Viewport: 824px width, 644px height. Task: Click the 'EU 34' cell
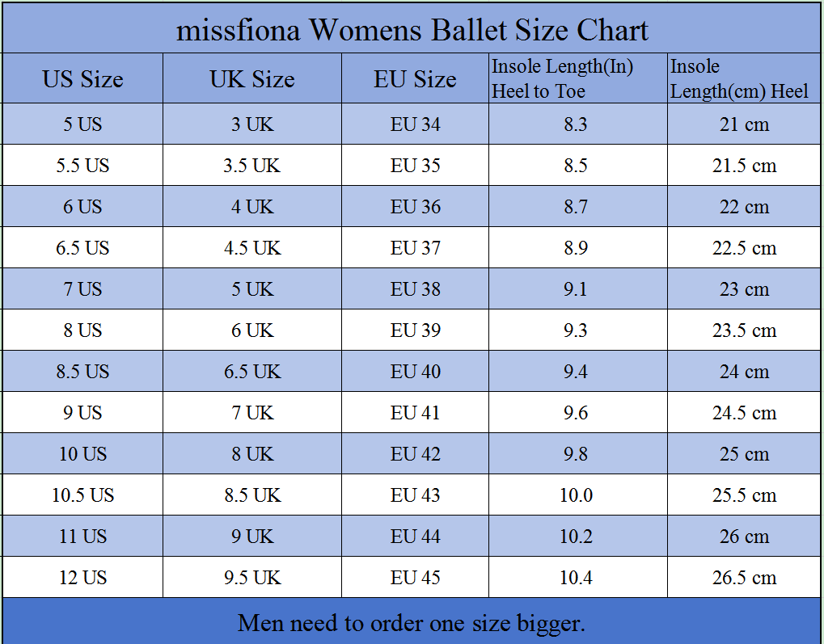click(415, 124)
